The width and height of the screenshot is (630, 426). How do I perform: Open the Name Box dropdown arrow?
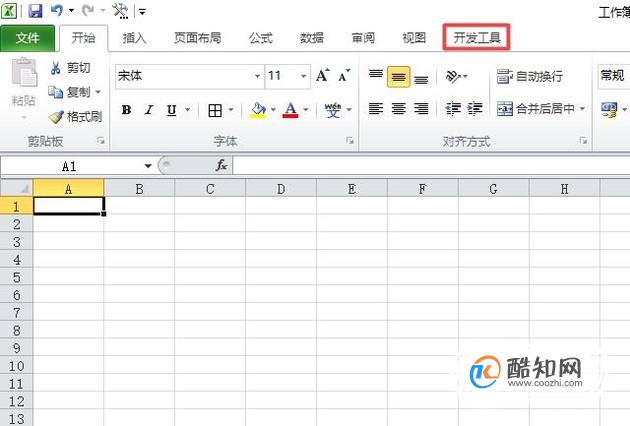[148, 166]
